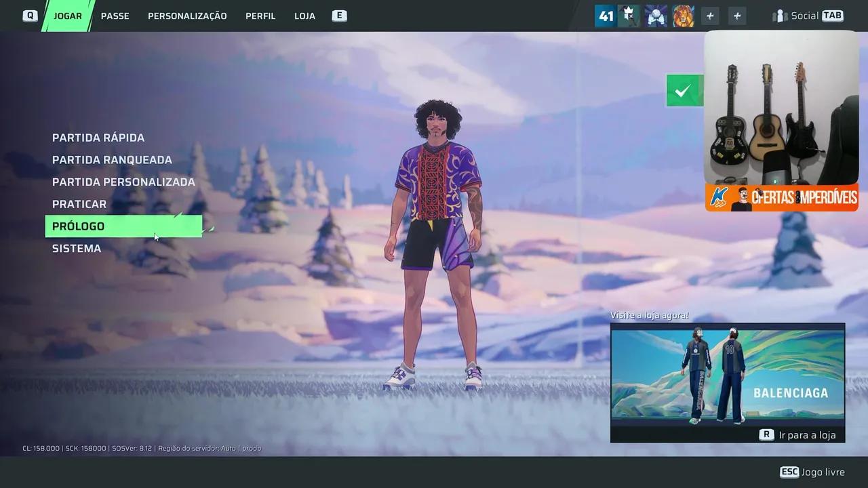This screenshot has width=868, height=488.
Task: Click the E keybind icon right of LOJA
Action: pyautogui.click(x=339, y=15)
